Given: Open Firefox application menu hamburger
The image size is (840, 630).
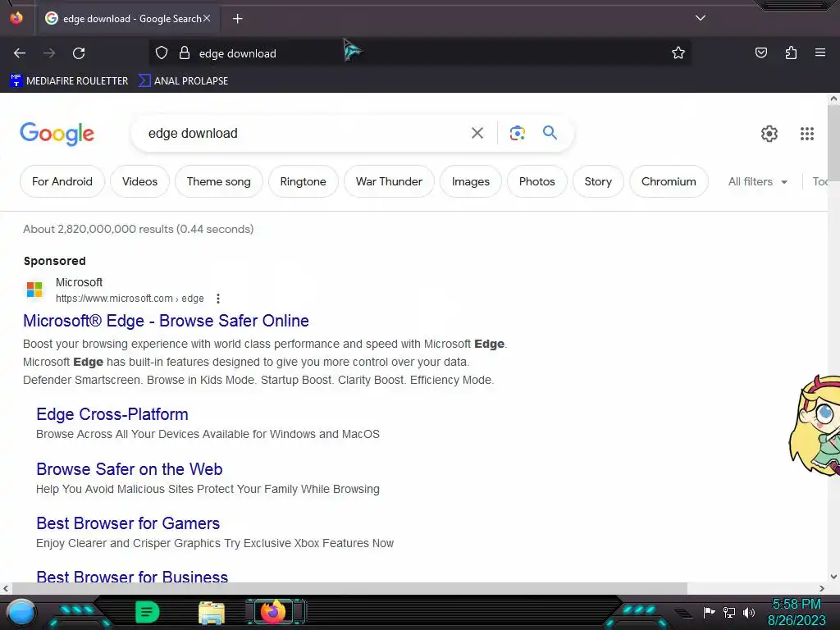Looking at the screenshot, I should pos(819,52).
